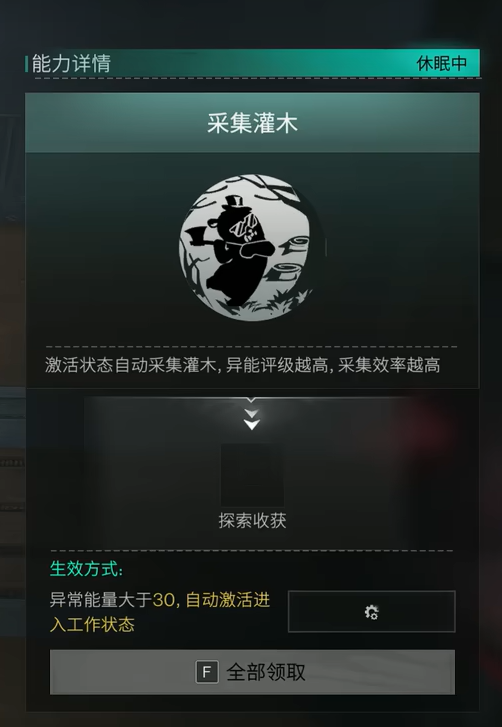Open the gear settings for activation mode
The height and width of the screenshot is (727, 502).
coord(371,612)
